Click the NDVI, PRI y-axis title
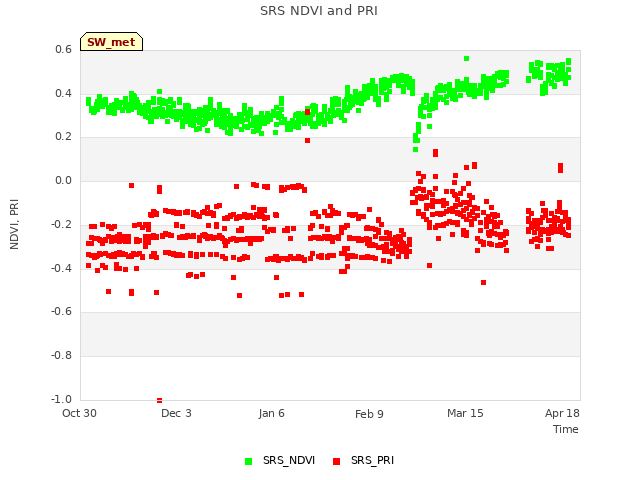Viewport: 640px width, 480px height. point(14,224)
